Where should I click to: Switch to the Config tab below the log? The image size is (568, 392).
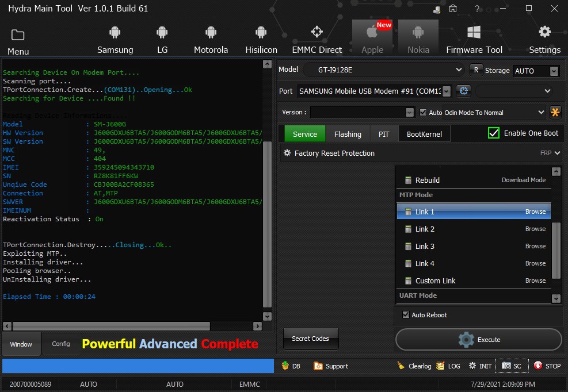(61, 344)
